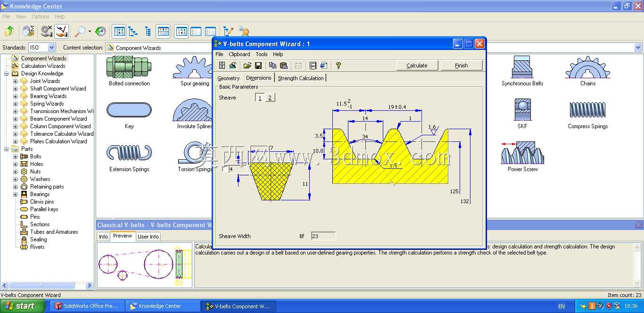Open the Compress Springs wizard icon

click(588, 114)
